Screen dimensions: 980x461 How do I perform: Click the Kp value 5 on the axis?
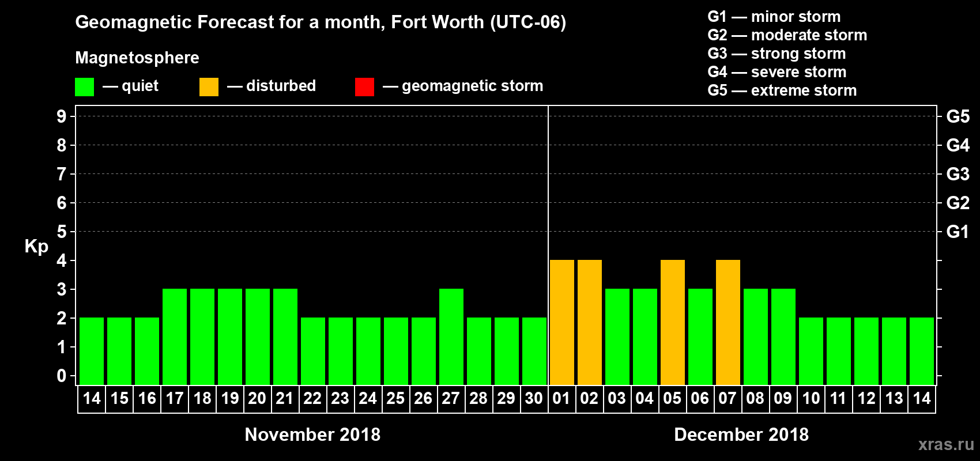(62, 232)
